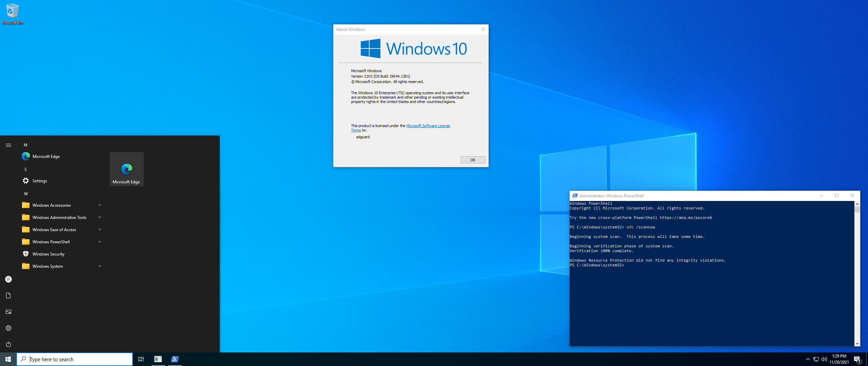Show hidden tray icons chevron
The height and width of the screenshot is (366, 868).
(x=808, y=359)
